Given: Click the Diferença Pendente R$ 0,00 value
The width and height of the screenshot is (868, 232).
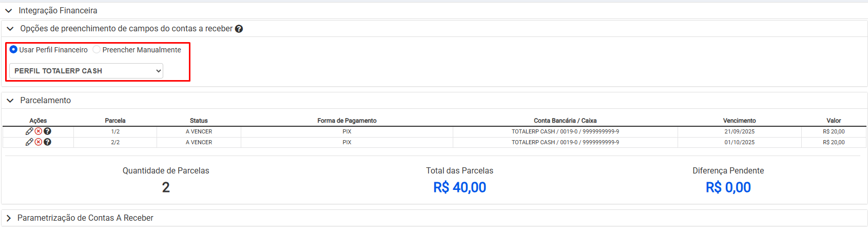Looking at the screenshot, I should [x=728, y=187].
